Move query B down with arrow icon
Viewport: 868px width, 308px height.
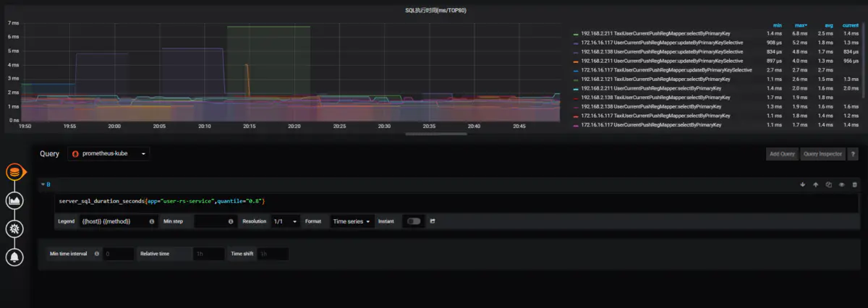[802, 184]
